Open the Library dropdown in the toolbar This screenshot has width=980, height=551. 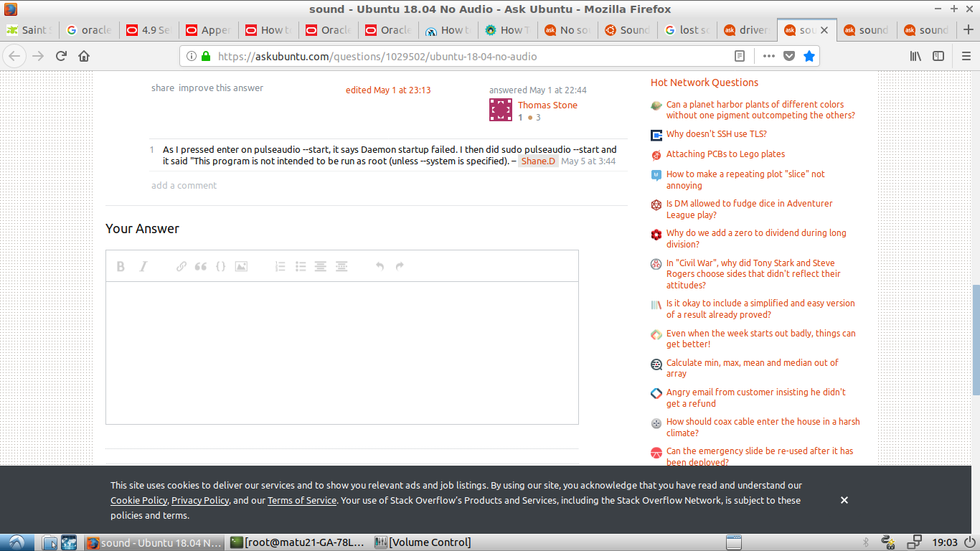pos(916,56)
